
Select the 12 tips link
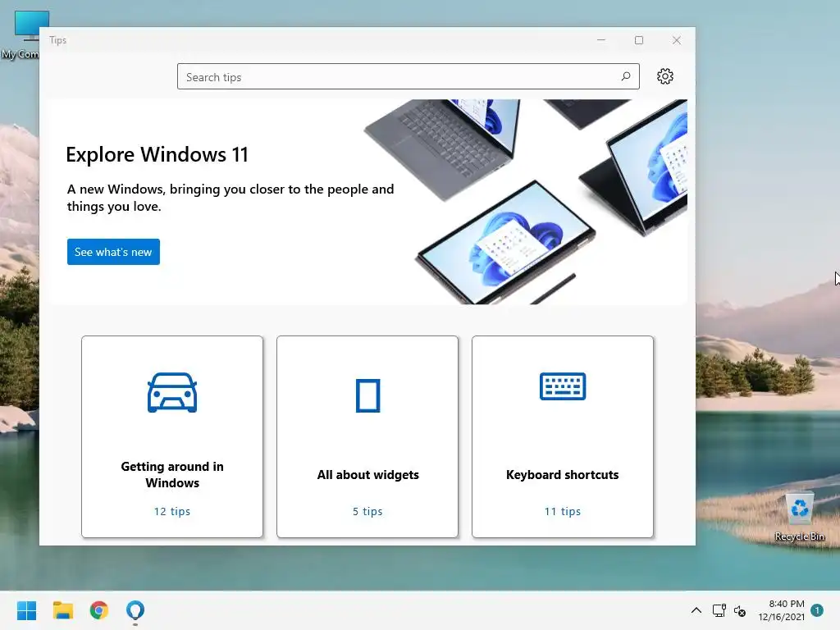click(172, 511)
